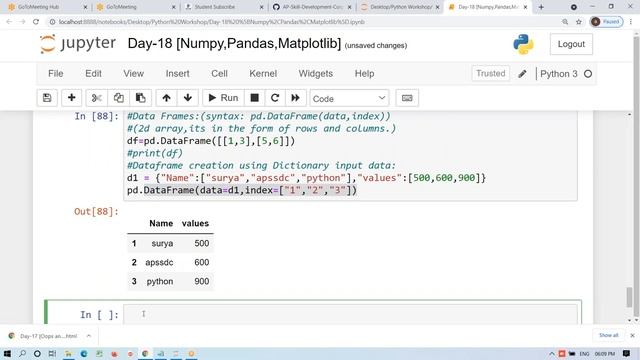Screen dimensions: 640x360
Task: Copy selected cells icon
Action: pos(118,98)
